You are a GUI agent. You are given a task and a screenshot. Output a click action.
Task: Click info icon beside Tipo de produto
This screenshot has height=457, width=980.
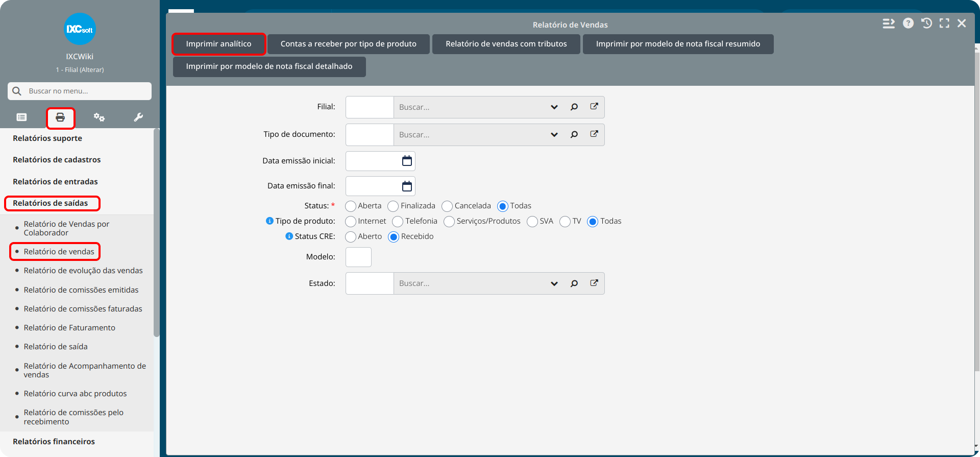coord(269,221)
